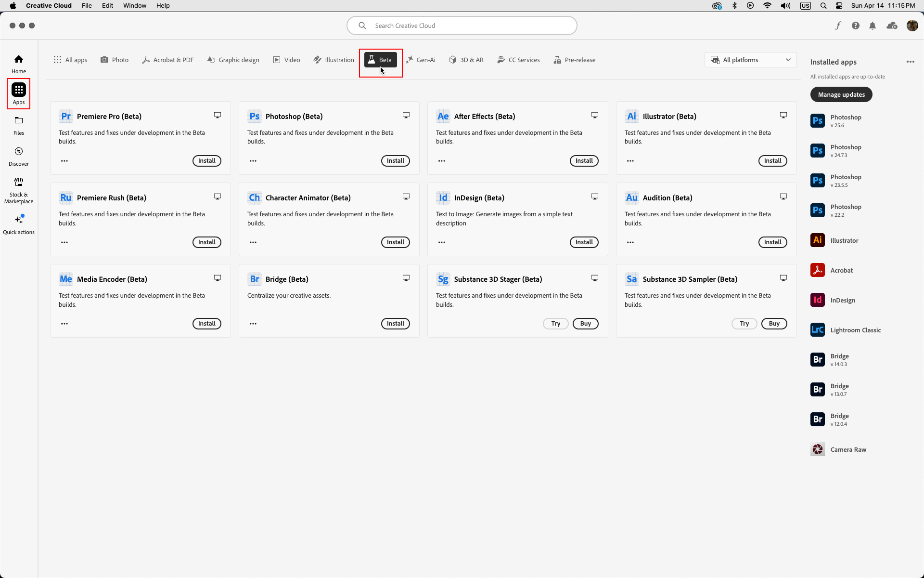
Task: Open the Files section in the sidebar
Action: [18, 125]
